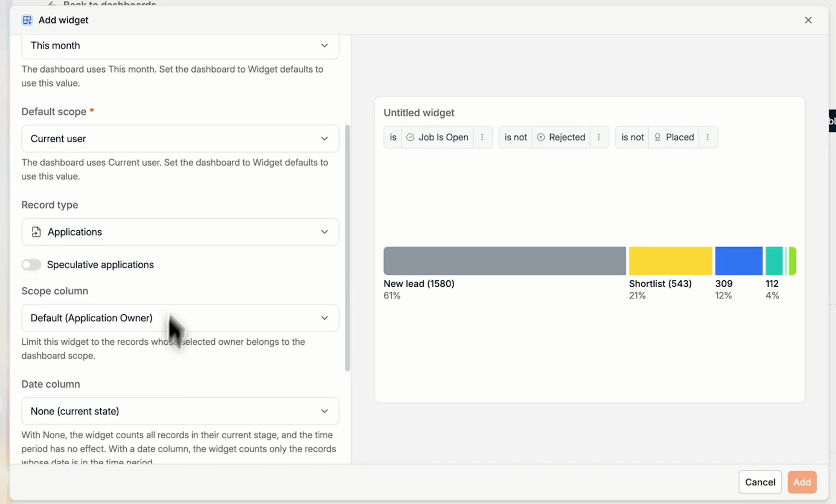Select the green last bar segment
The width and height of the screenshot is (836, 504).
(x=793, y=261)
